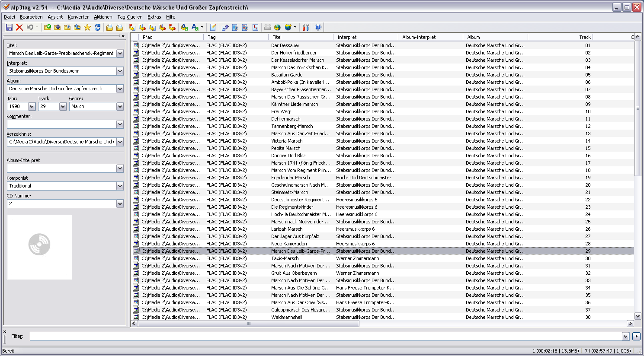Screen dimensions: 644x356
Task: Click the Undo arrow icon in toolbar
Action: tap(30, 27)
